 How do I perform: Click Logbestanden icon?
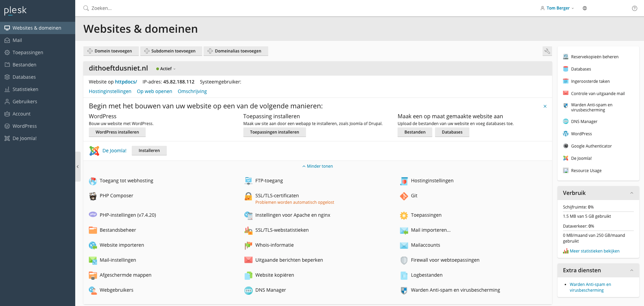tap(404, 275)
